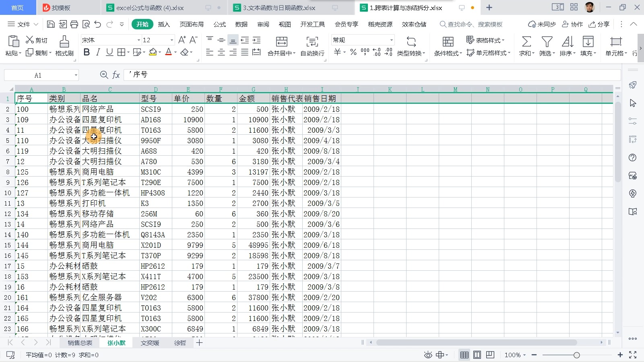Viewport: 644px width, 362px height.
Task: Click the Collaborate (协作) button
Action: (x=572, y=25)
